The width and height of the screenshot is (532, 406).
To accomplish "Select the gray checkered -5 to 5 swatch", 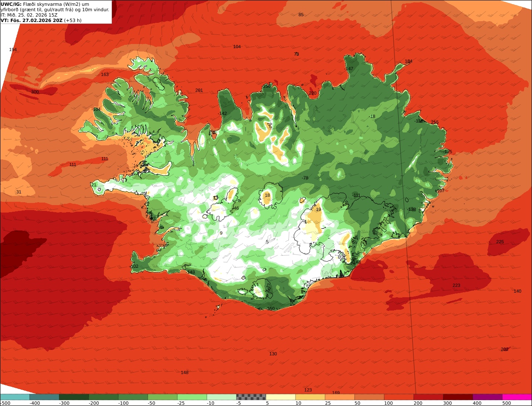I will (x=251, y=397).
